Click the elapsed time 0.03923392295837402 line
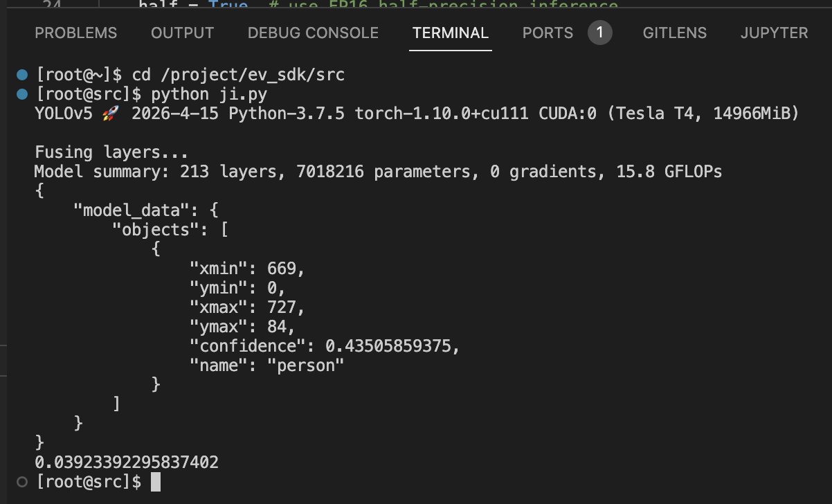 (127, 462)
